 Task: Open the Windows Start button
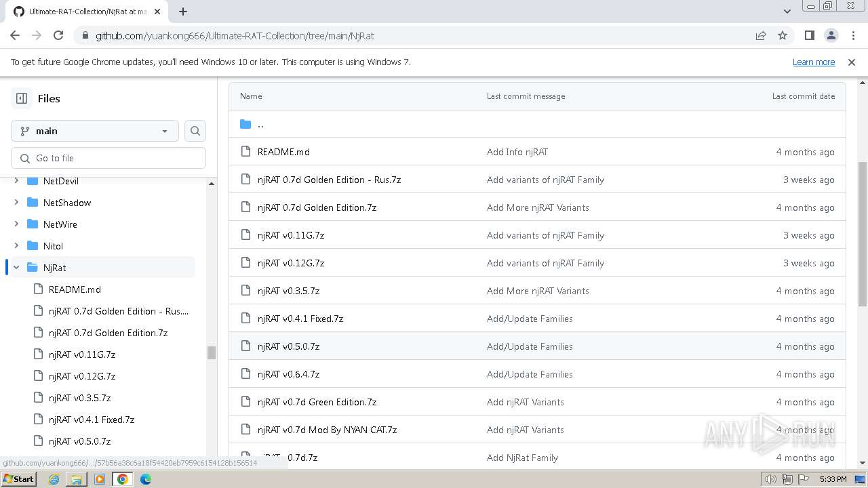19,479
